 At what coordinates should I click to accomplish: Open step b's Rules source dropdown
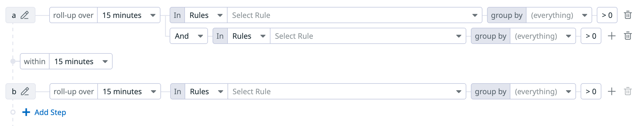pyautogui.click(x=206, y=91)
